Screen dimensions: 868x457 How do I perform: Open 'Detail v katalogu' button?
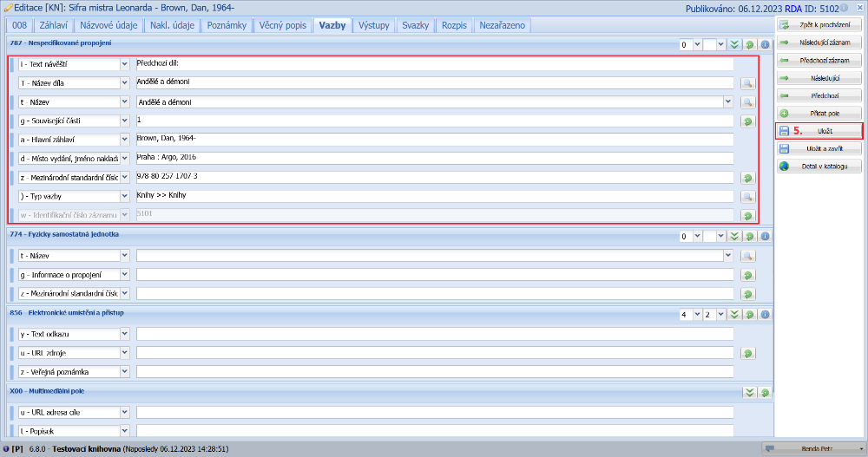click(x=819, y=166)
